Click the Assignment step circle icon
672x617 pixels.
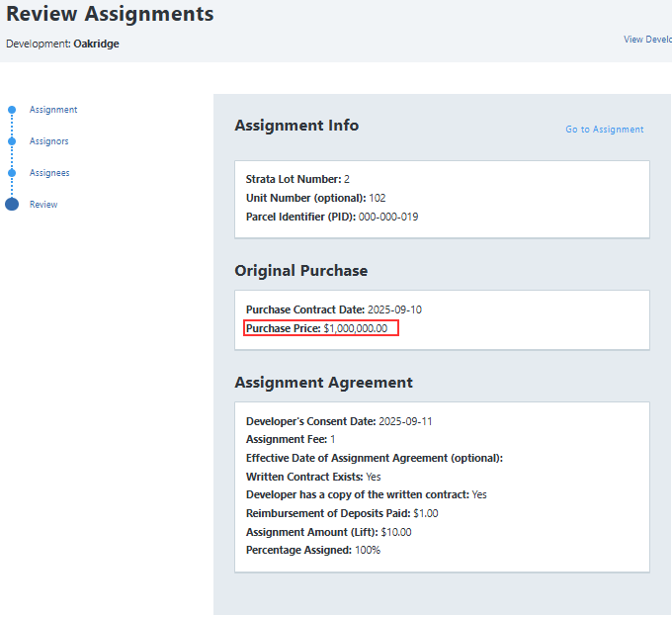tap(12, 110)
